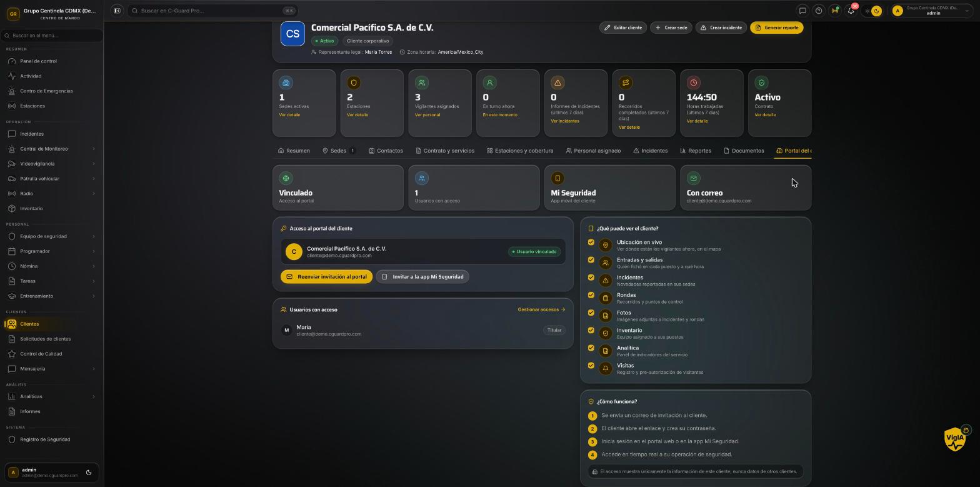Switch to the Sedes tab
The height and width of the screenshot is (487, 980).
pos(339,151)
